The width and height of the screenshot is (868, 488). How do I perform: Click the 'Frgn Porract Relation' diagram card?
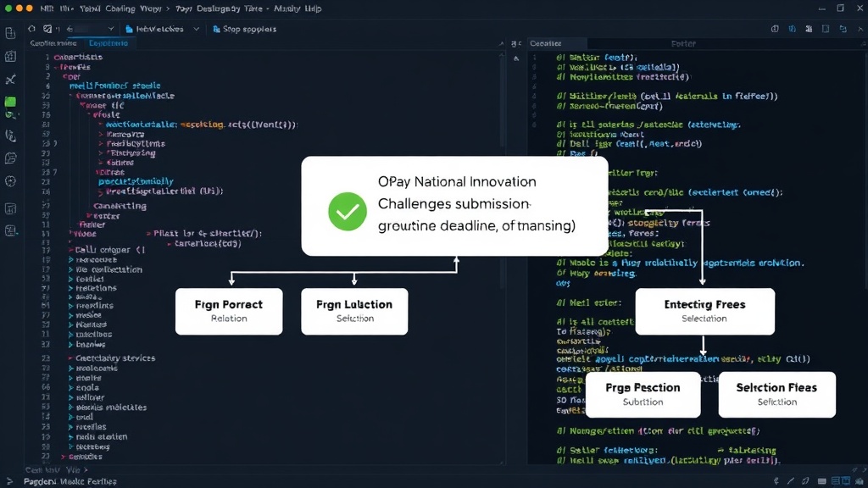229,311
